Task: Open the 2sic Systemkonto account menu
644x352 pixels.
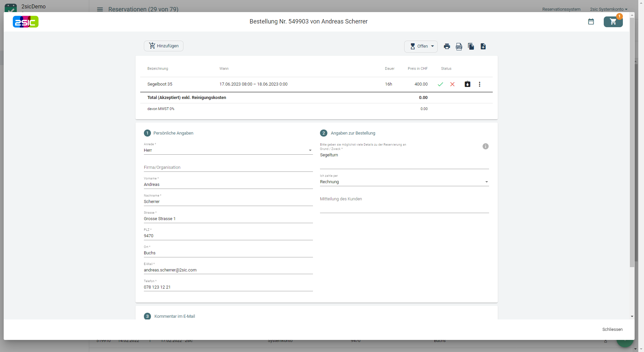Action: coord(608,9)
